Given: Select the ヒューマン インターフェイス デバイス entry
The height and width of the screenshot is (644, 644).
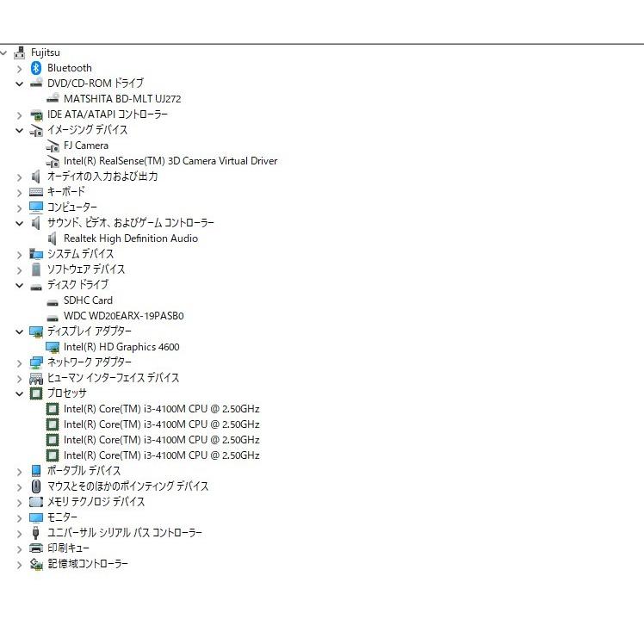Looking at the screenshot, I should click(113, 378).
